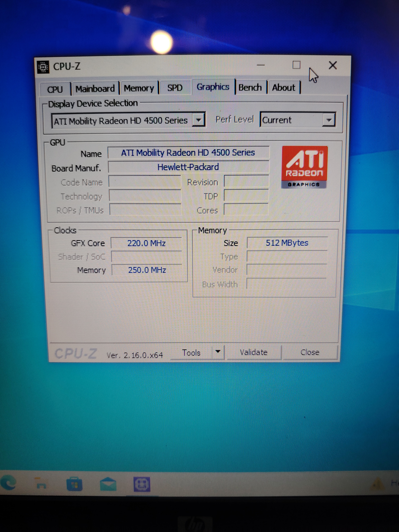Expand the Perf Level Current dropdown
Viewport: 399px width, 532px height.
[x=329, y=120]
